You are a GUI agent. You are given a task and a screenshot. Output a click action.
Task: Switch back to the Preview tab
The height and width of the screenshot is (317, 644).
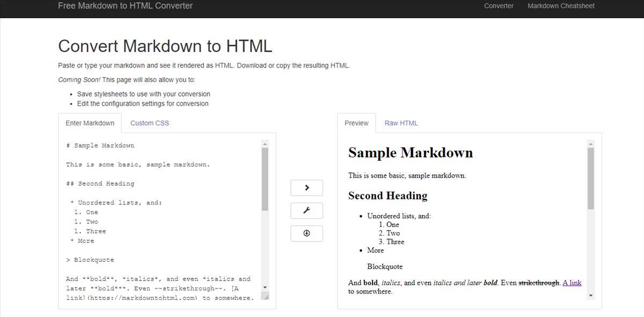pyautogui.click(x=356, y=123)
